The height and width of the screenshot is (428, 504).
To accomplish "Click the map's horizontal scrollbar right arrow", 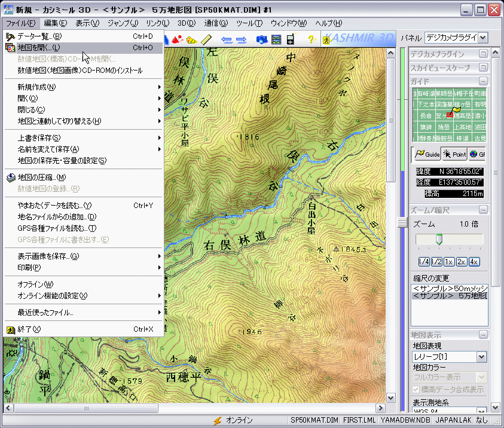I will click(381, 408).
